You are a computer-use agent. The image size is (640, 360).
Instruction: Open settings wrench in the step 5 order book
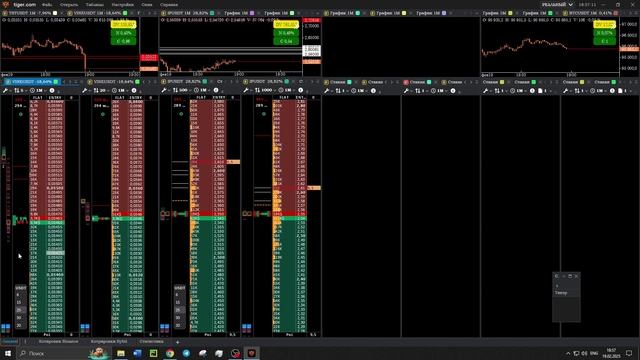(x=5, y=90)
